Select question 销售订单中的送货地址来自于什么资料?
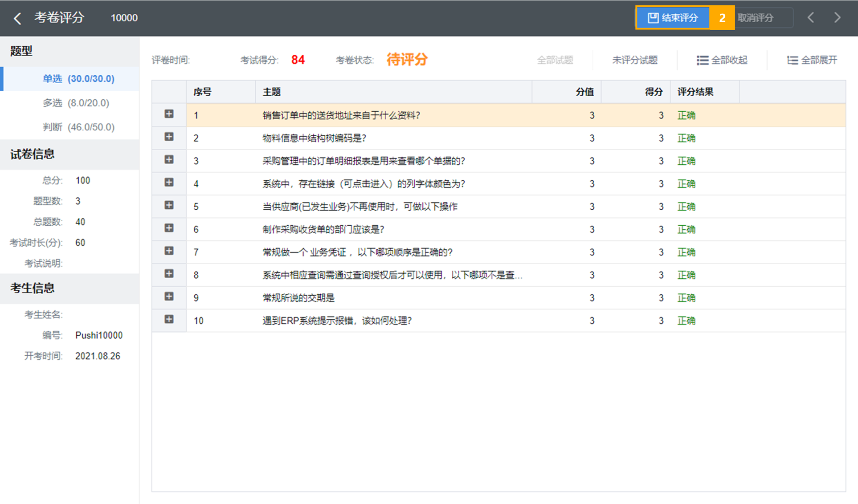Image resolution: width=858 pixels, height=504 pixels. point(342,115)
